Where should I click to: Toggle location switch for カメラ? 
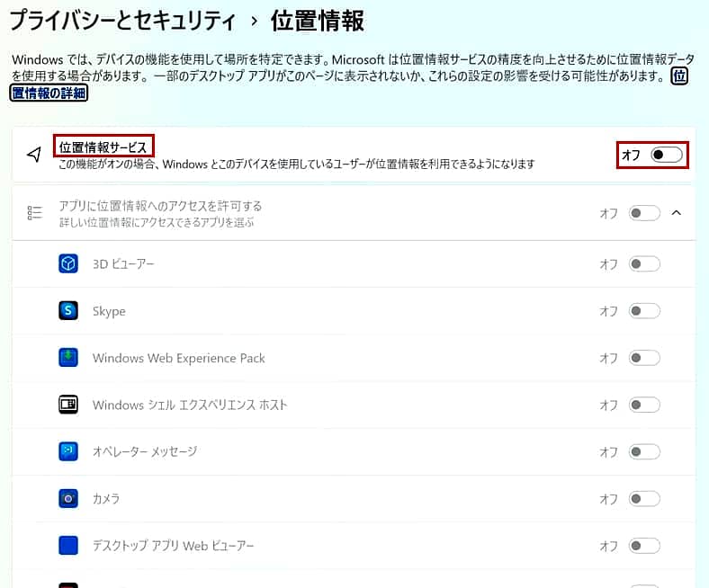click(x=644, y=499)
